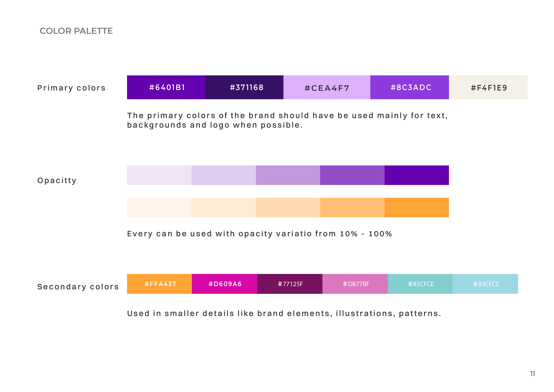
Task: Click the palest orange opacity swatch
Action: coord(159,208)
